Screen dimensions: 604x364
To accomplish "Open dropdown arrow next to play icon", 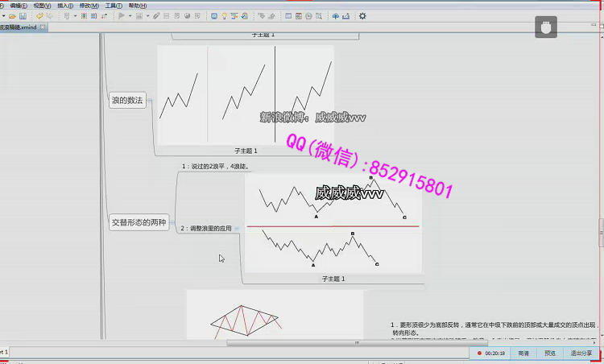I will coord(130,16).
